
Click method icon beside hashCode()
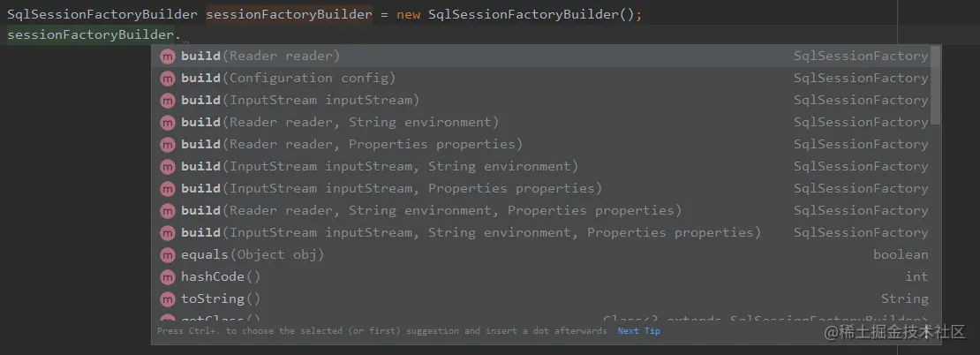[167, 277]
